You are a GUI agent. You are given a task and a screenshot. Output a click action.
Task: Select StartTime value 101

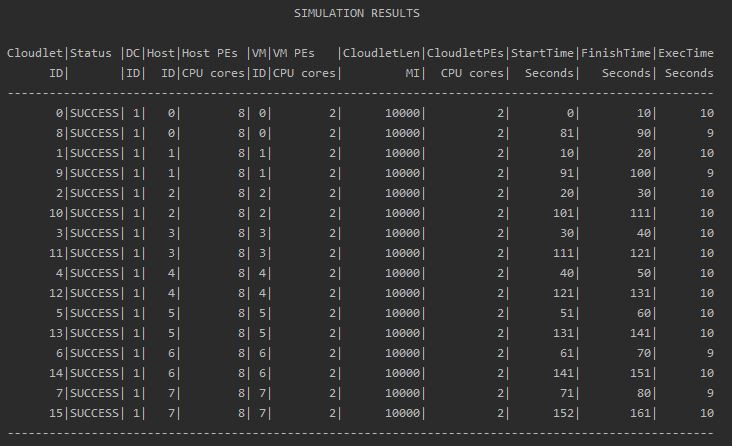point(563,213)
